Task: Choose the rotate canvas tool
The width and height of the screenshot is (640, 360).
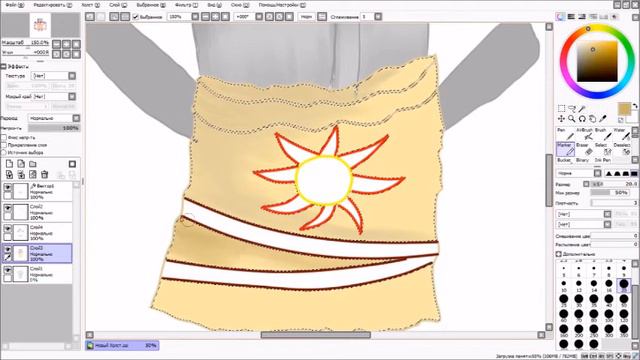Action: (582, 119)
